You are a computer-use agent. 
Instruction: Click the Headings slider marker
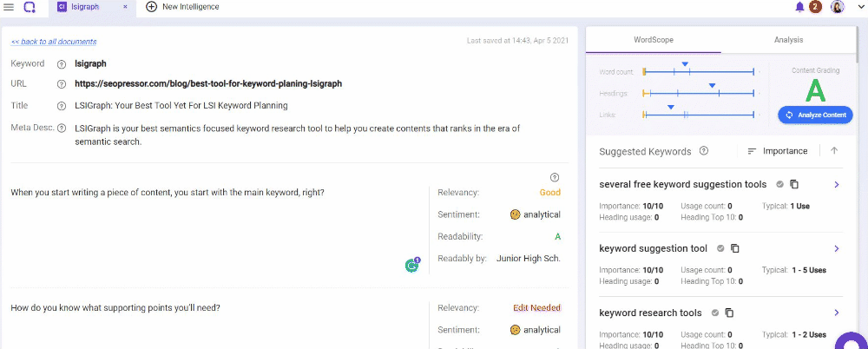pos(712,85)
